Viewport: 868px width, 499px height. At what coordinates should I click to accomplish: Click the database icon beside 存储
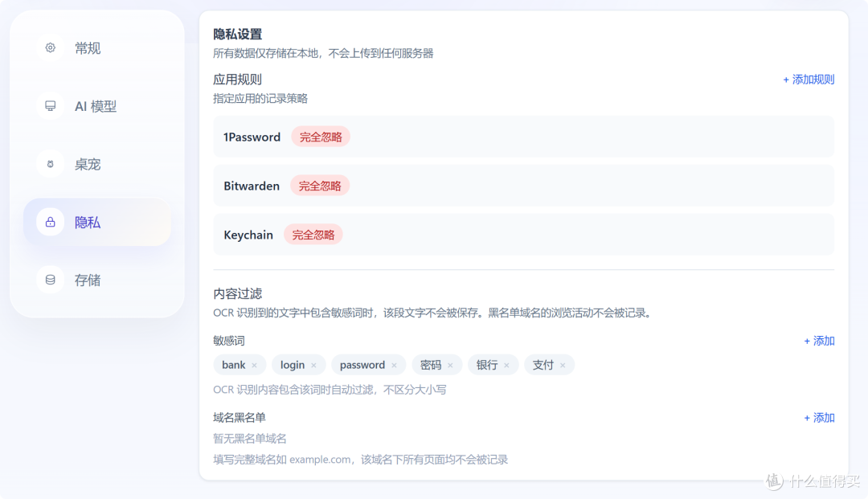(x=51, y=280)
